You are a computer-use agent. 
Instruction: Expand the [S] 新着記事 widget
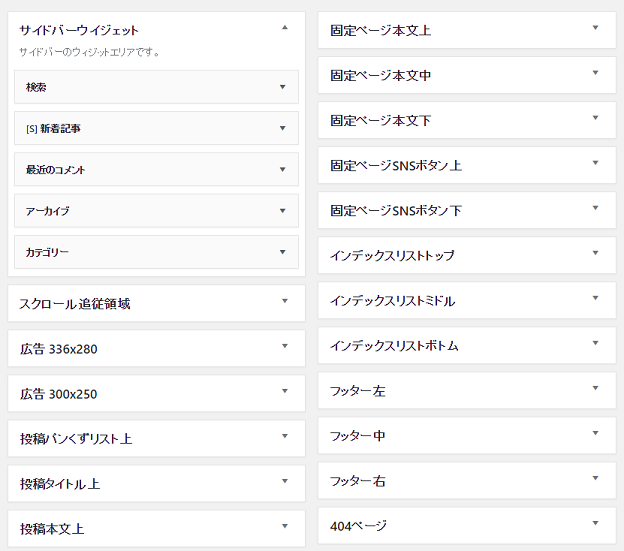(283, 128)
